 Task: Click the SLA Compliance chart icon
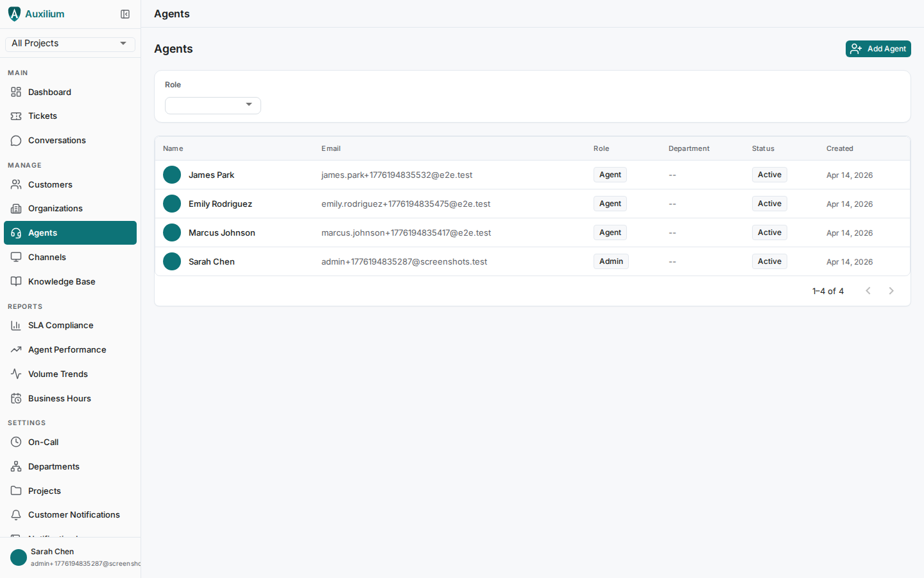click(x=15, y=325)
